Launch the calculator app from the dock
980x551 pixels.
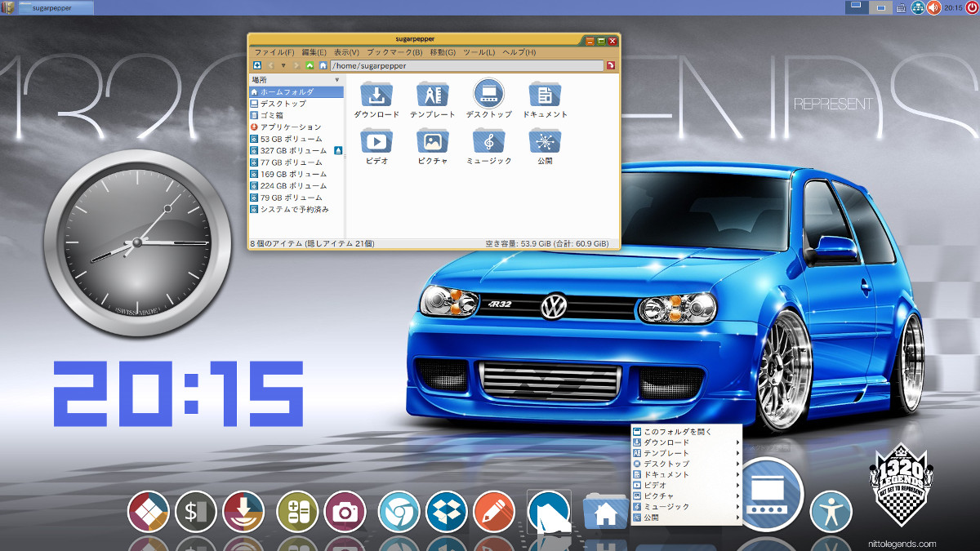(x=297, y=512)
